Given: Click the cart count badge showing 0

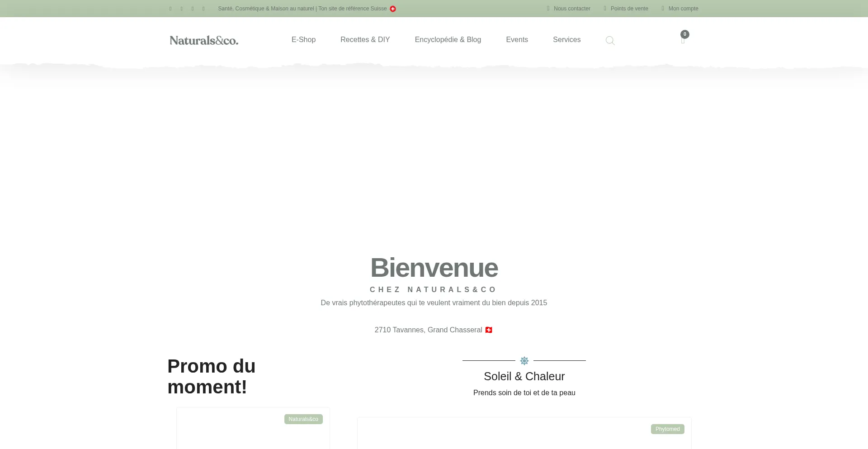Looking at the screenshot, I should (685, 34).
